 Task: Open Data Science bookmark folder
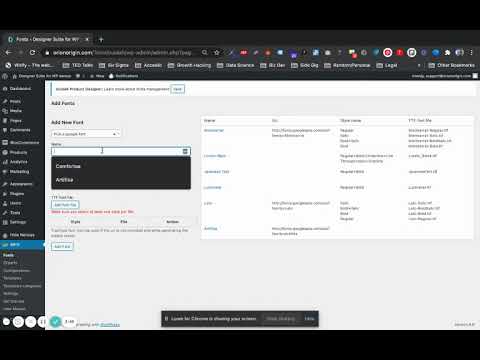(x=235, y=65)
